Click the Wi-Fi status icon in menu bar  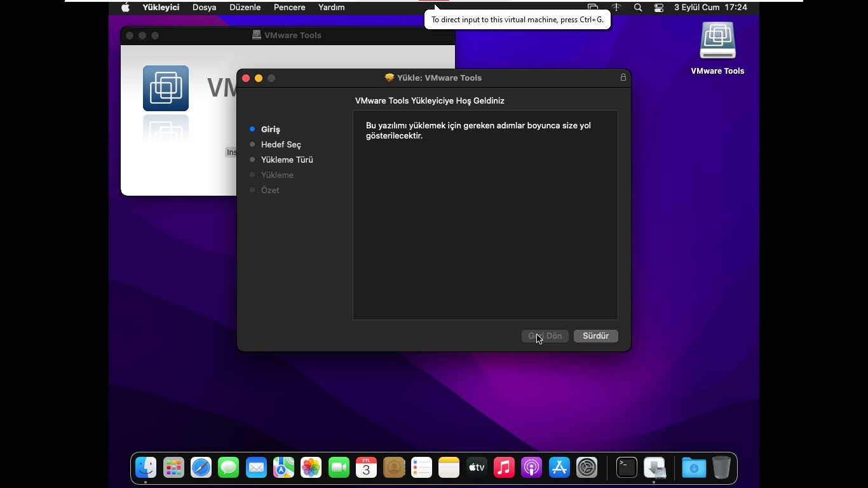click(616, 8)
